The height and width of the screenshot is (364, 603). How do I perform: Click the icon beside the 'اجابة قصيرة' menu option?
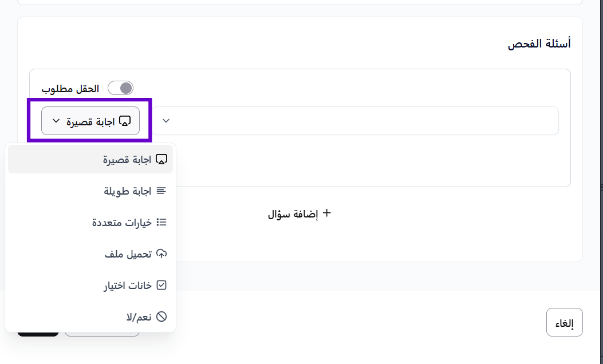click(x=161, y=160)
